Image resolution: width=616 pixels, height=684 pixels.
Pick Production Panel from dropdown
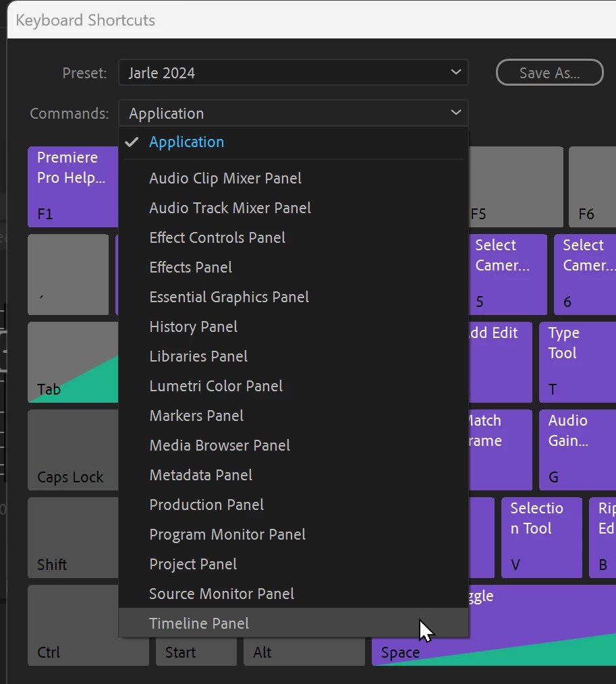[293, 505]
